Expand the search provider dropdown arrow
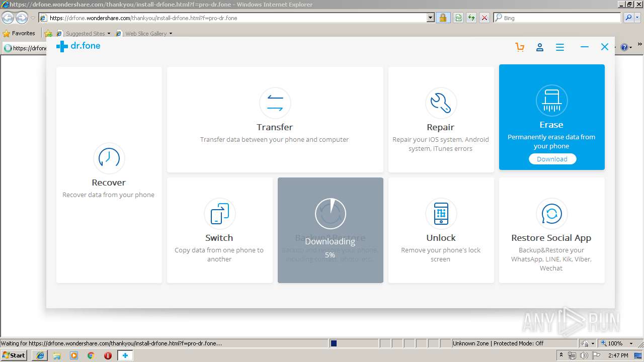 coord(638,18)
